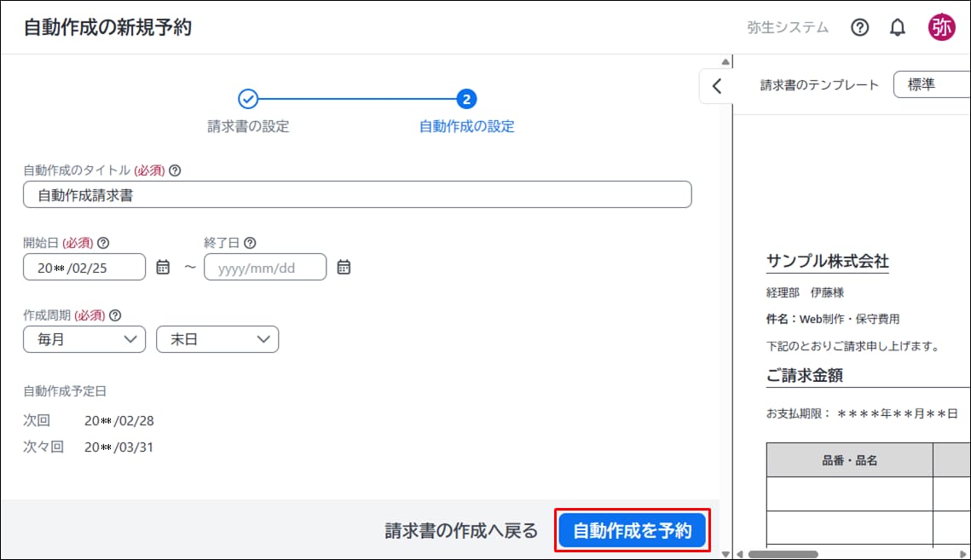
Task: Open the user account avatar menu
Action: pyautogui.click(x=941, y=27)
